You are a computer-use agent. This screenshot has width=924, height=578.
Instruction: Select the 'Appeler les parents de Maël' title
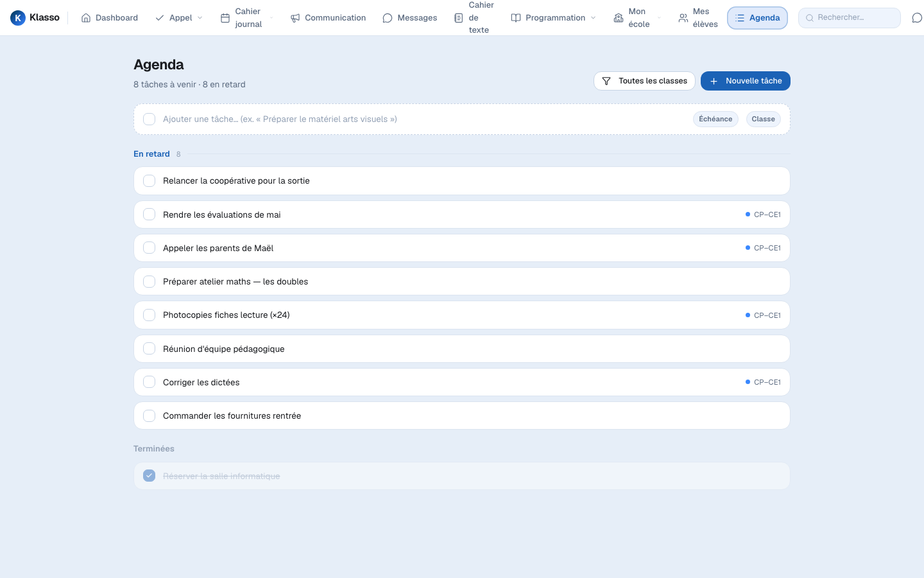pos(218,248)
